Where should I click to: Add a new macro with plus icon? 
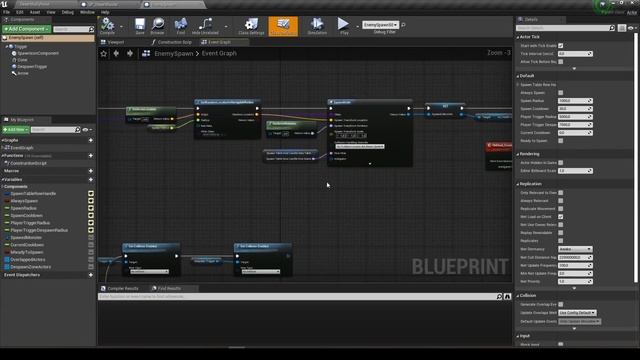91,171
